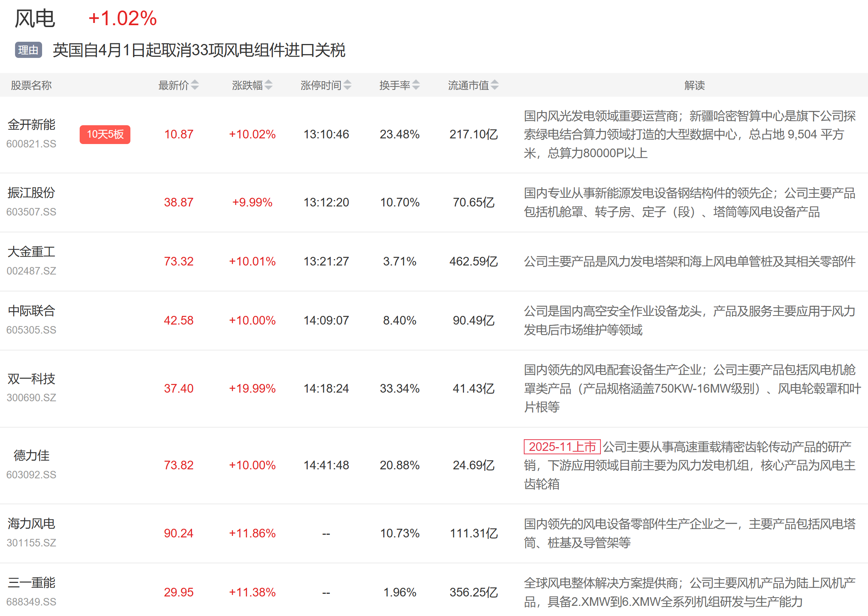This screenshot has height=616, width=868.
Task: Sort by 流通市值 using its arrow icon
Action: 494,85
